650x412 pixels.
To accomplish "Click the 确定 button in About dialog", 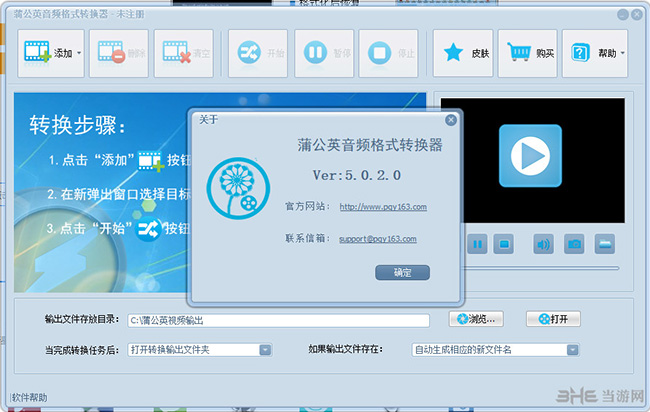I will [402, 272].
